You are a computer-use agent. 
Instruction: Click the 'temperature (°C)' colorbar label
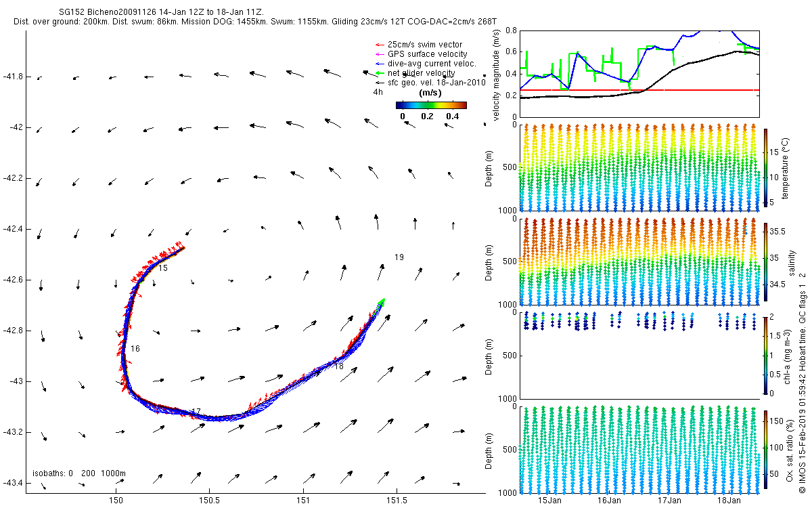pyautogui.click(x=786, y=168)
